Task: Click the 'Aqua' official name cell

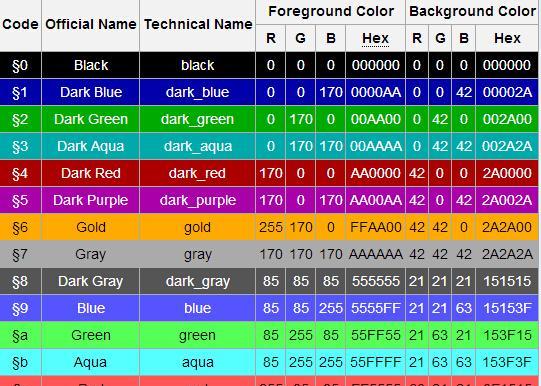Action: [91, 362]
